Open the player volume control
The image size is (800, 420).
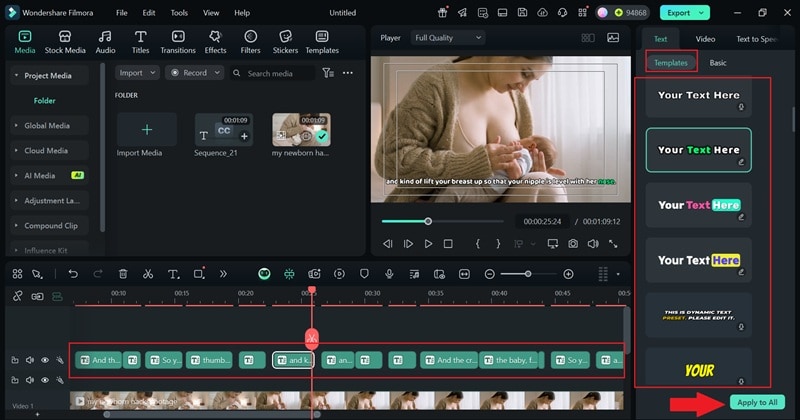click(x=593, y=244)
